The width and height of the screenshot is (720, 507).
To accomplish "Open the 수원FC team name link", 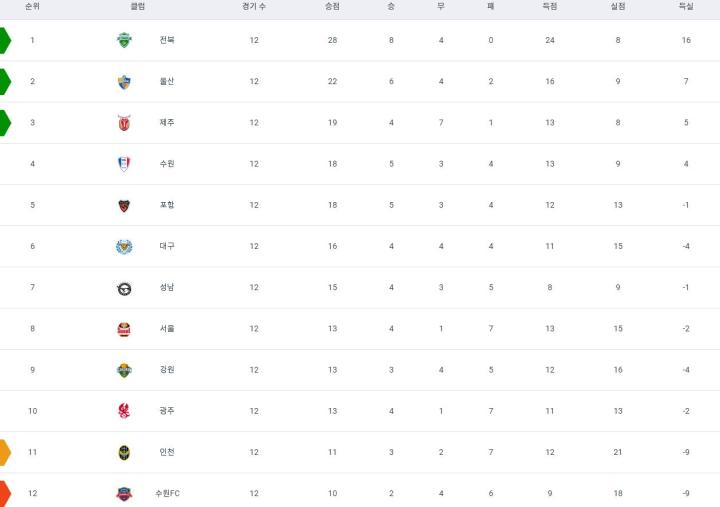I will (x=168, y=493).
